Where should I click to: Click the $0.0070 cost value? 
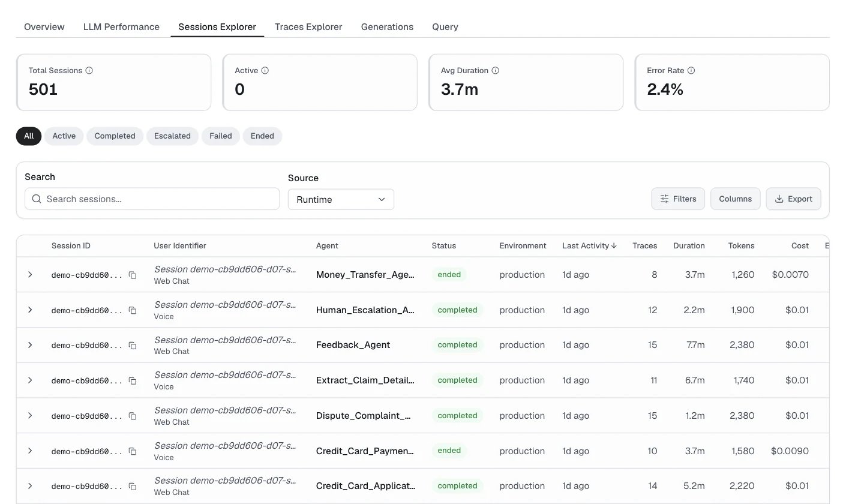pos(790,275)
